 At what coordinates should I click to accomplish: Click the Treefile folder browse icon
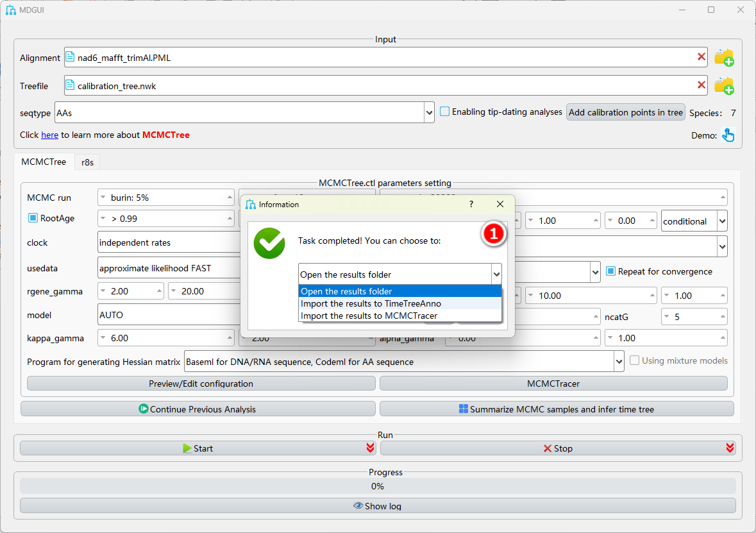point(724,86)
